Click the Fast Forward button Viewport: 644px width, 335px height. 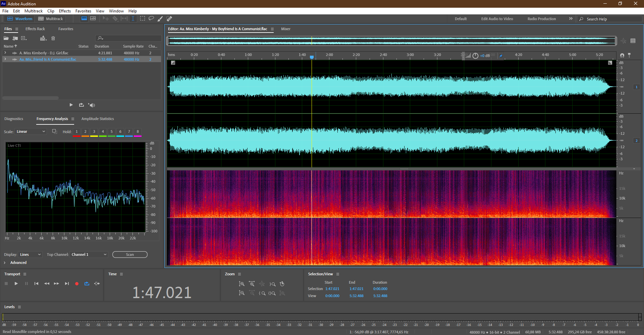coord(56,284)
